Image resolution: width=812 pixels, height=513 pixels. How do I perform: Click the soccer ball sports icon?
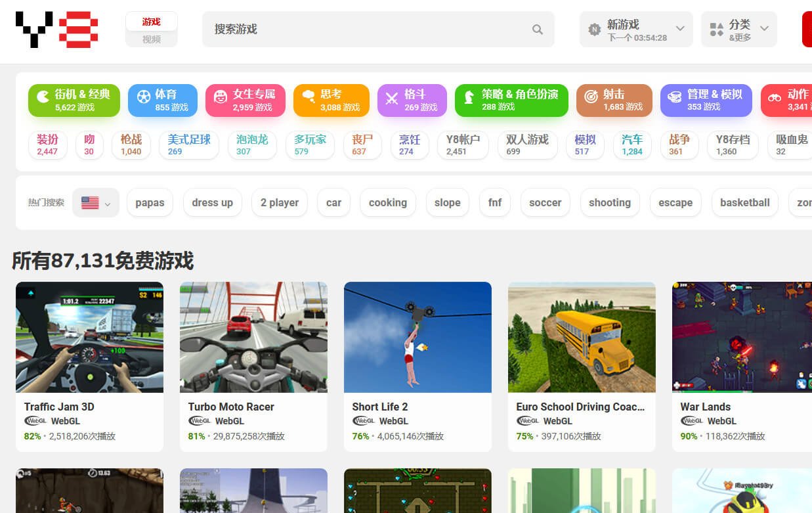coord(142,97)
